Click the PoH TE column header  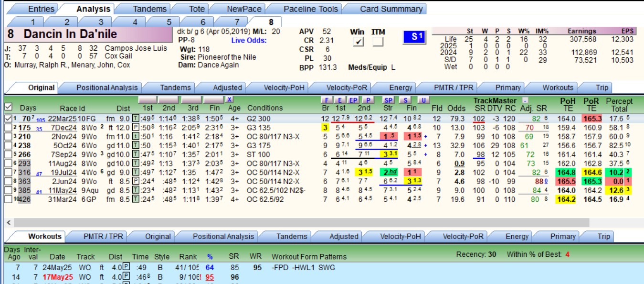point(569,104)
